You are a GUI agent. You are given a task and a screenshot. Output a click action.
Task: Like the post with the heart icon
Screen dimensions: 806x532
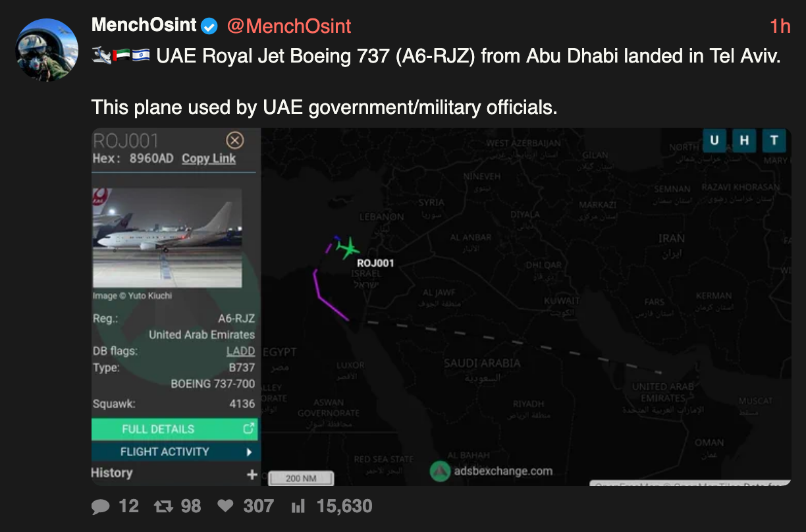point(225,506)
